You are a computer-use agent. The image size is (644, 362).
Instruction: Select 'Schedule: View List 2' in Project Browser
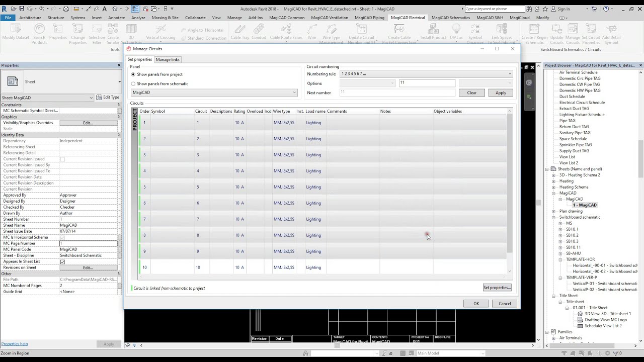[x=603, y=326]
